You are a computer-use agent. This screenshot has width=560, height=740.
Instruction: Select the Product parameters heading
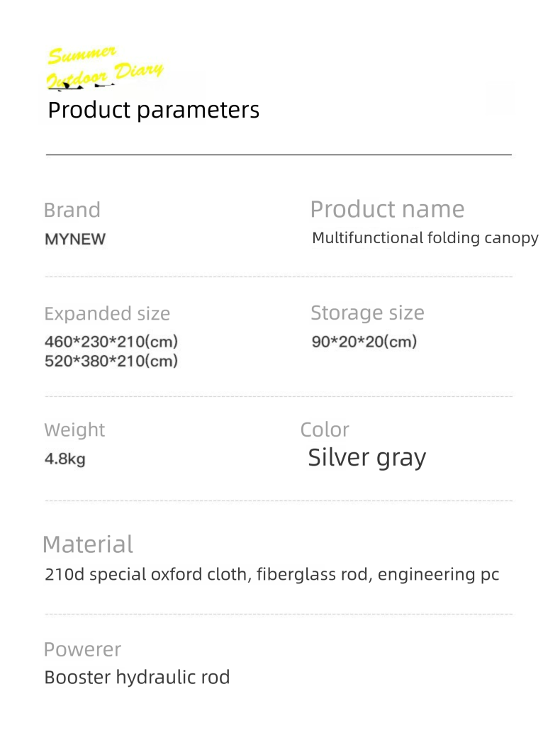pos(154,110)
